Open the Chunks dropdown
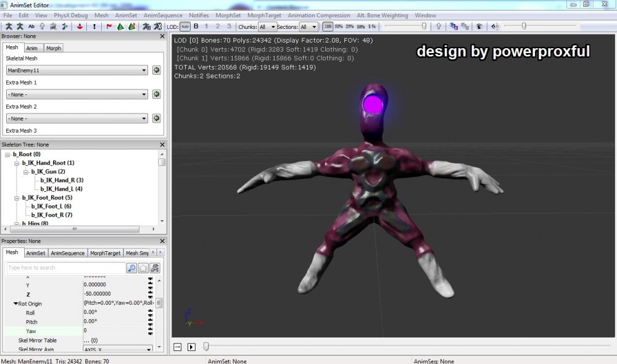Image resolution: width=617 pixels, height=364 pixels. (x=268, y=27)
